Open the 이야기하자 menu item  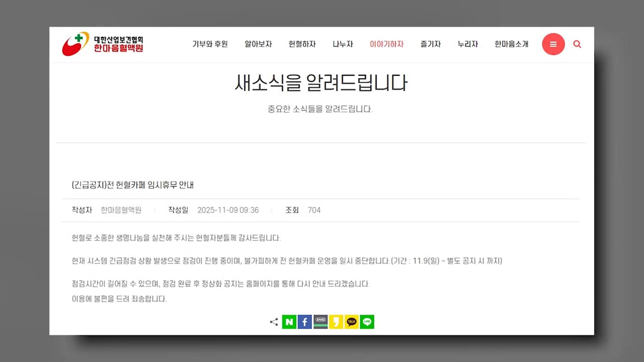(387, 44)
